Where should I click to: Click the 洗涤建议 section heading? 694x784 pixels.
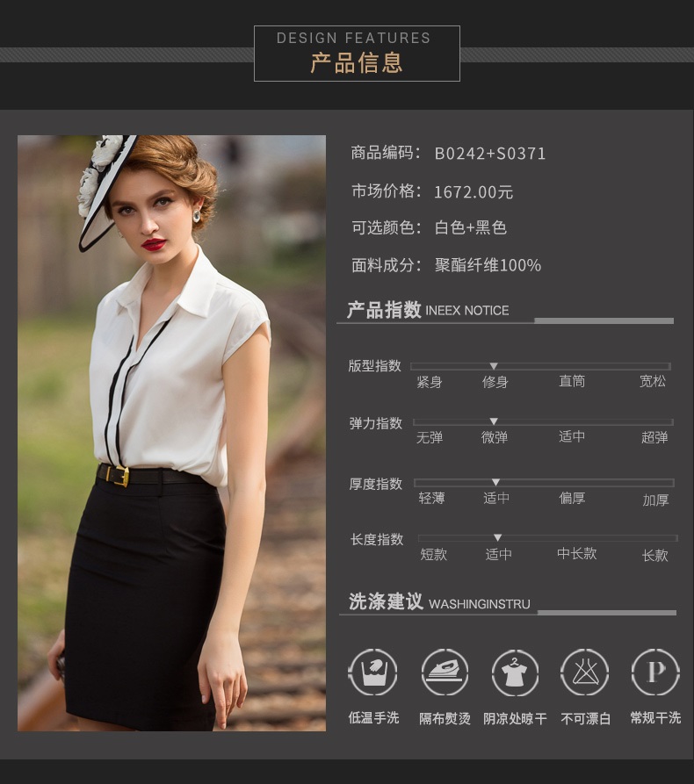tap(386, 602)
